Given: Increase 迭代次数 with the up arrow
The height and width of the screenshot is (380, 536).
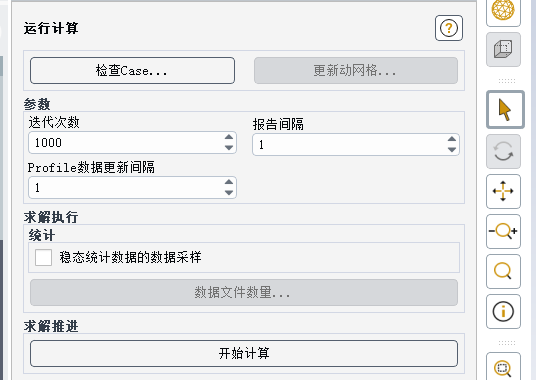Looking at the screenshot, I should click(229, 137).
